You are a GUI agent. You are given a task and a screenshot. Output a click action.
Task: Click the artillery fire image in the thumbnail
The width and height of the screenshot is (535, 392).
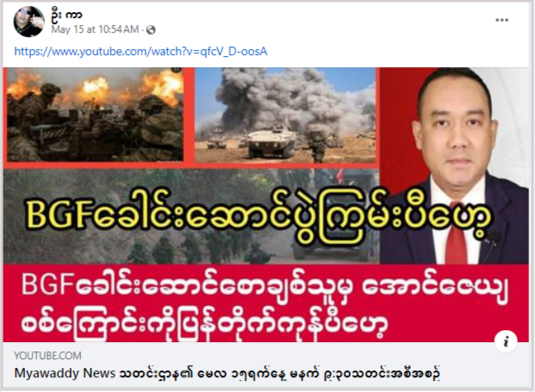point(95,115)
